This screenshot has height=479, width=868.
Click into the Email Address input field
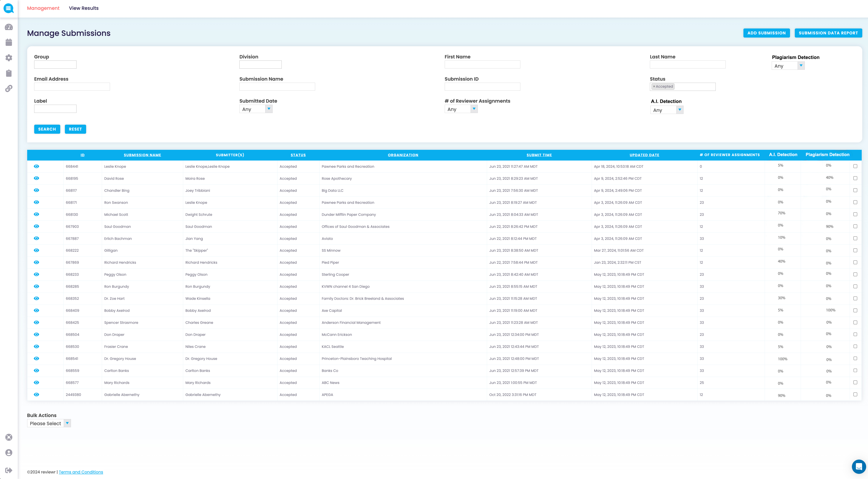click(72, 87)
